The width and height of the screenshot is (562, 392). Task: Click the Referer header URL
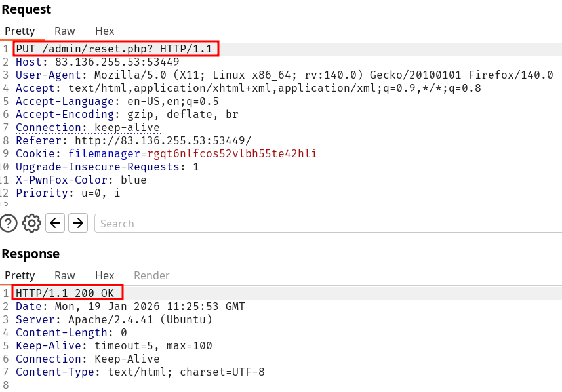tap(163, 140)
